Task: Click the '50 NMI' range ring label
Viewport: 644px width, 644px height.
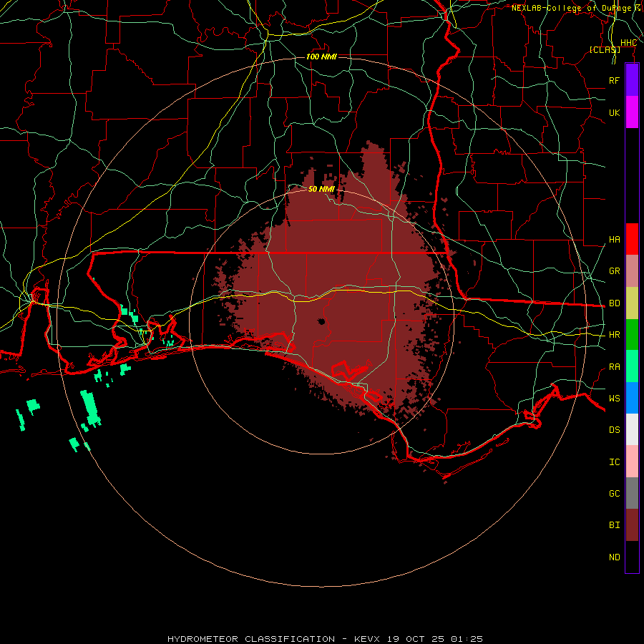Action: (321, 189)
